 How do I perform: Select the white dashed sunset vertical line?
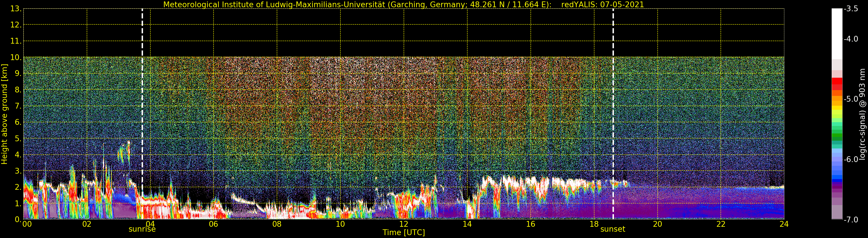pos(613,101)
